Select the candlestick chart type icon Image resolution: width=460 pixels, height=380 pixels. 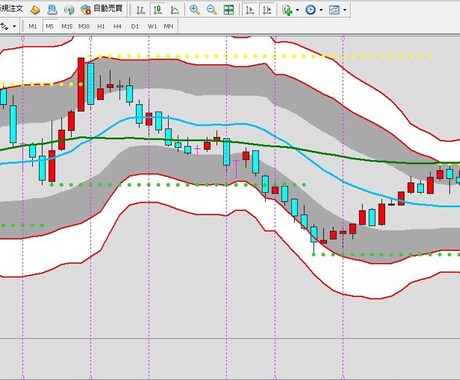coord(158,10)
